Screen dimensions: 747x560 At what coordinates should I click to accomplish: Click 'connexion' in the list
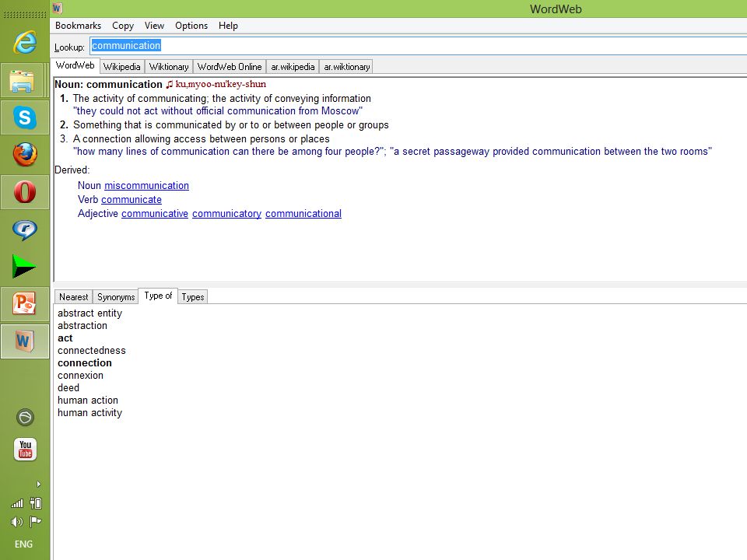pos(80,375)
